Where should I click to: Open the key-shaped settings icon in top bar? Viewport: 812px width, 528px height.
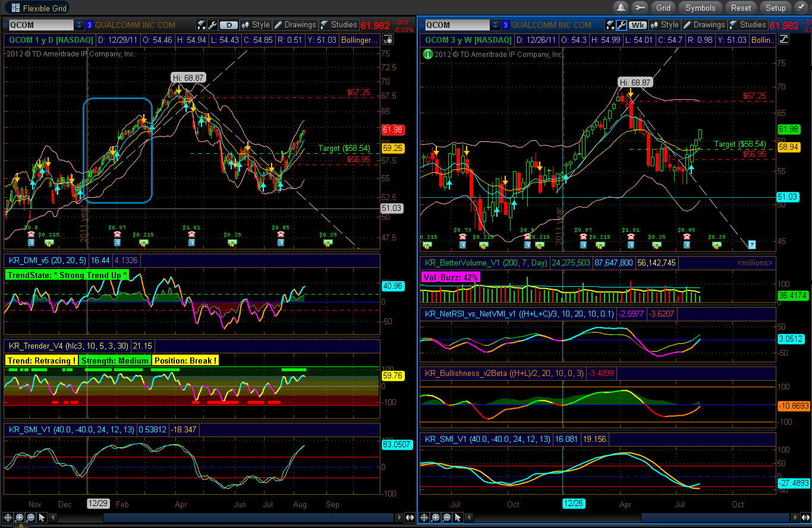tap(640, 8)
